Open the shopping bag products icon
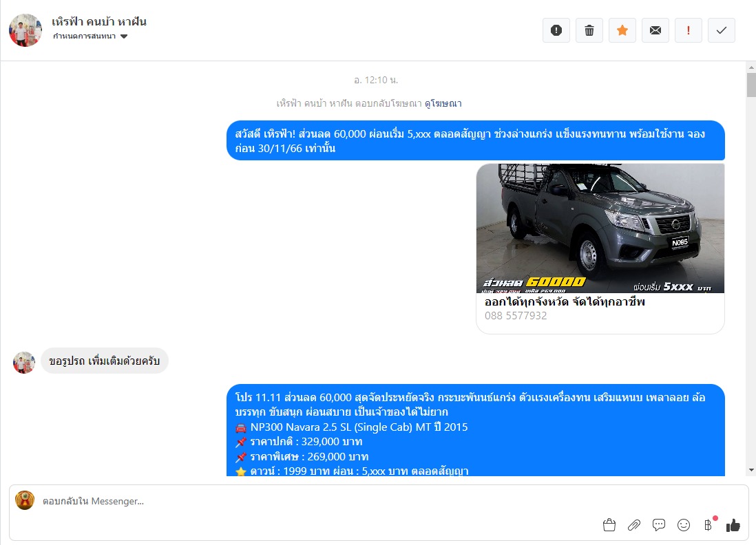The height and width of the screenshot is (545, 756). click(x=609, y=525)
